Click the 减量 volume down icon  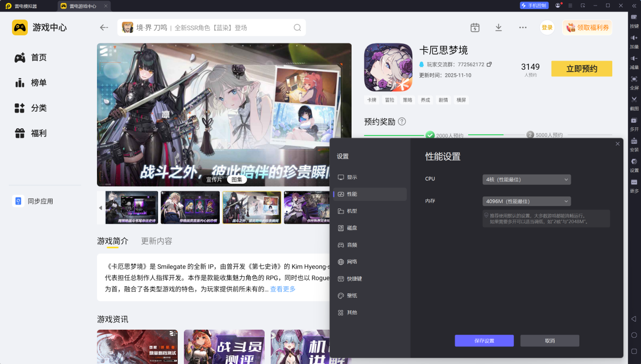pos(634,59)
